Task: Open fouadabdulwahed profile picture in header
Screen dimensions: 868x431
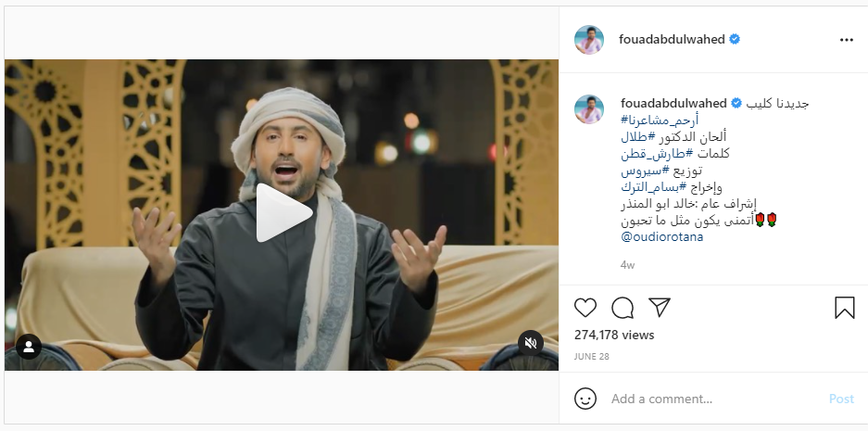Action: [x=588, y=40]
